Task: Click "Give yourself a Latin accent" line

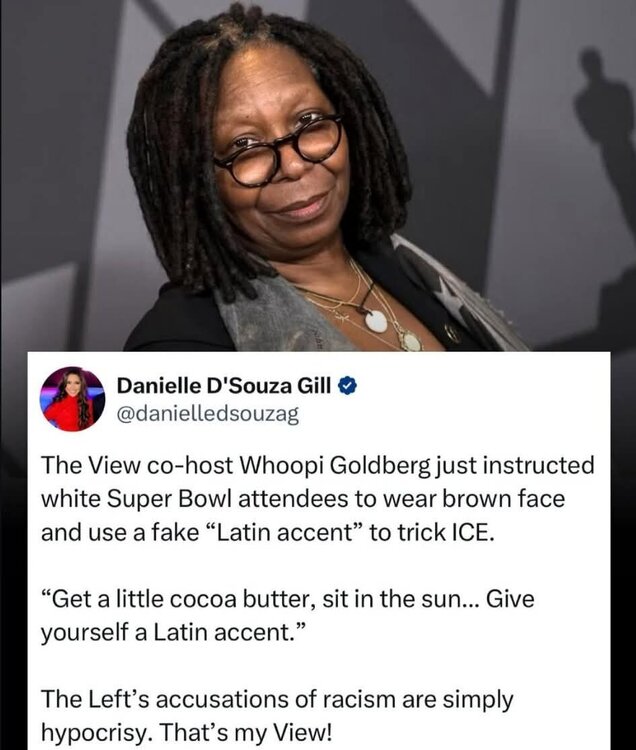Action: point(287,616)
